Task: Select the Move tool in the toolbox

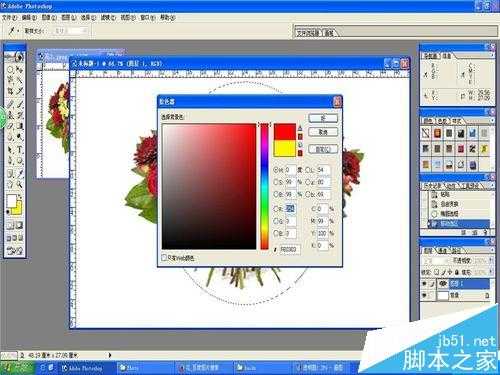Action: 20,70
